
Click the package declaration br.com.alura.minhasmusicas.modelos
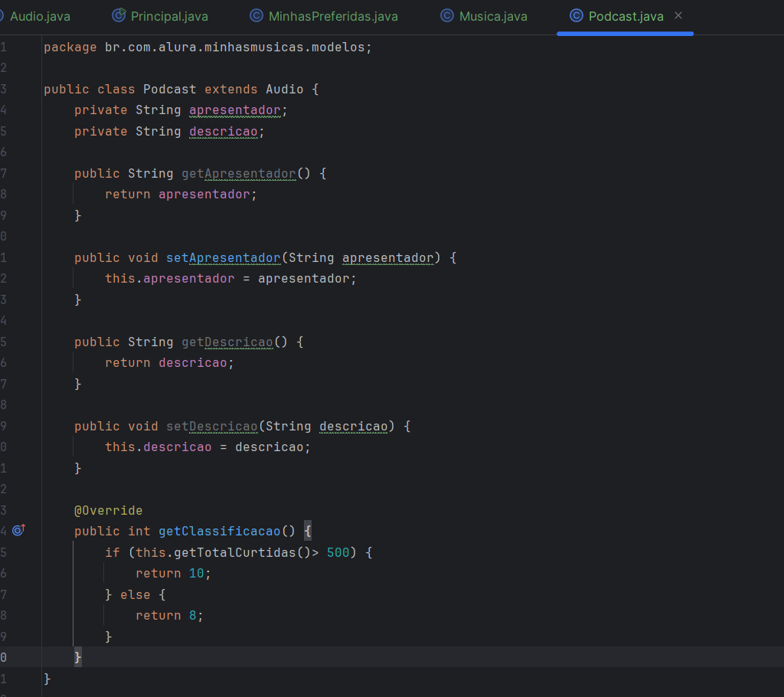(238, 47)
